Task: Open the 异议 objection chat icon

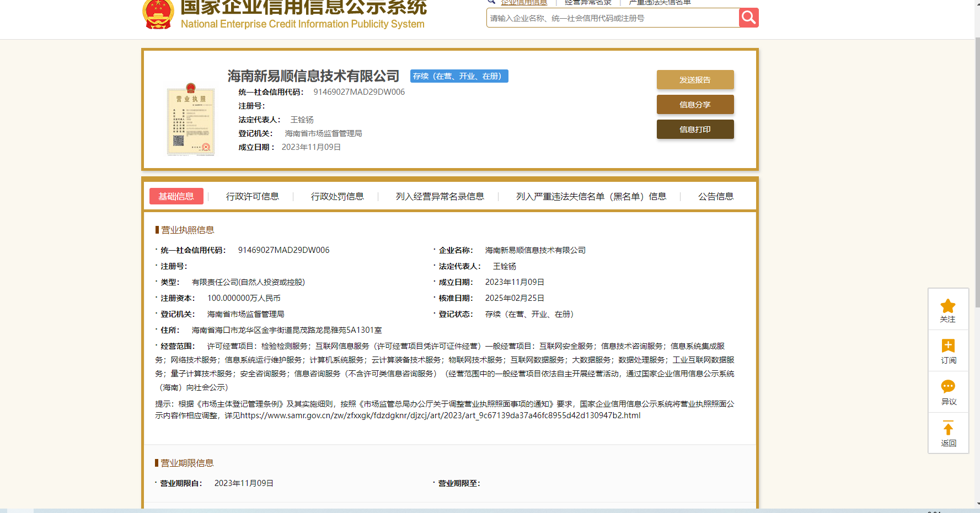Action: [x=948, y=386]
